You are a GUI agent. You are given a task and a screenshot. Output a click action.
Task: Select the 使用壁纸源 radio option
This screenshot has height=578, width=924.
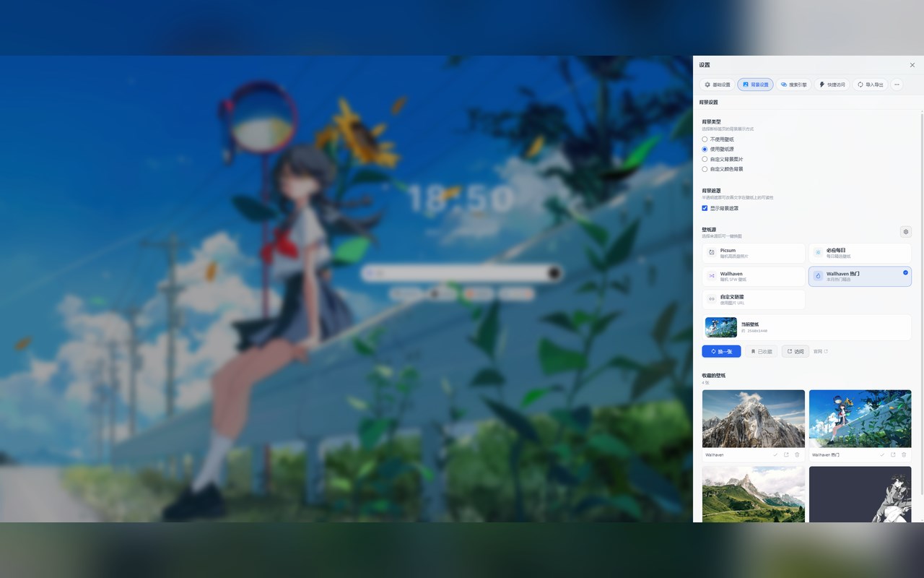pos(705,149)
